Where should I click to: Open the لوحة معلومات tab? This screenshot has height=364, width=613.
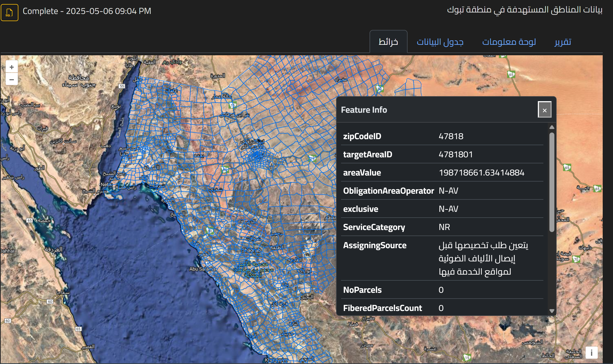[x=509, y=42]
